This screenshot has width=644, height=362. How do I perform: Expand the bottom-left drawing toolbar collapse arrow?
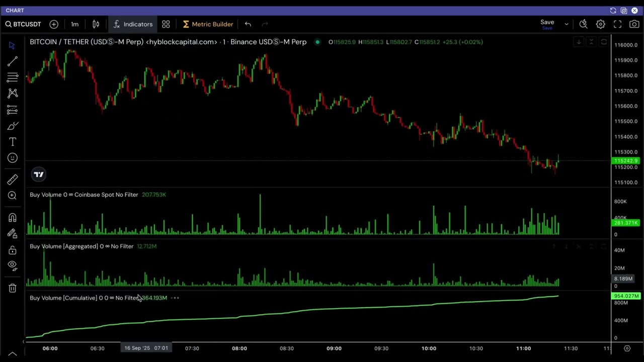coord(13,354)
